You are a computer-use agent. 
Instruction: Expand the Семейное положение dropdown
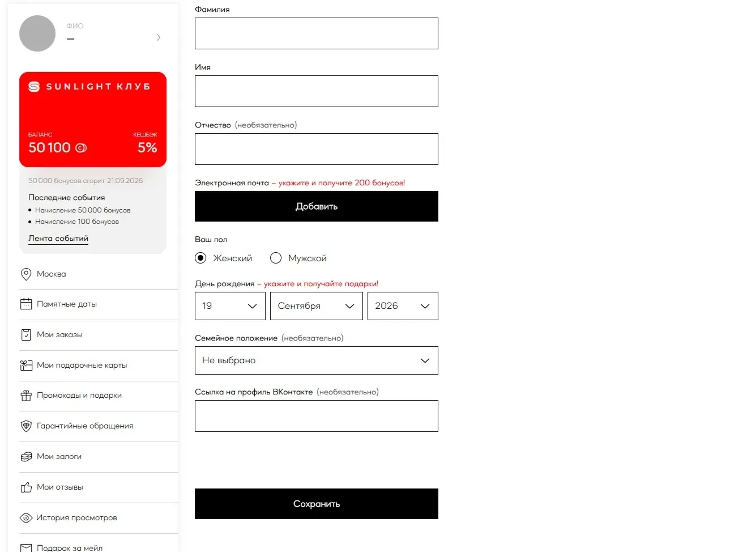point(317,360)
